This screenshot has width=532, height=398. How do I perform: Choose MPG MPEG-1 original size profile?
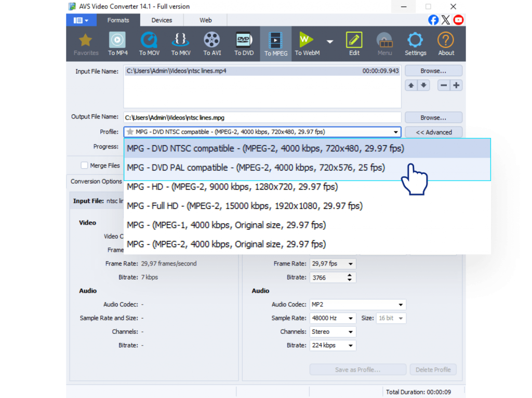click(307, 225)
